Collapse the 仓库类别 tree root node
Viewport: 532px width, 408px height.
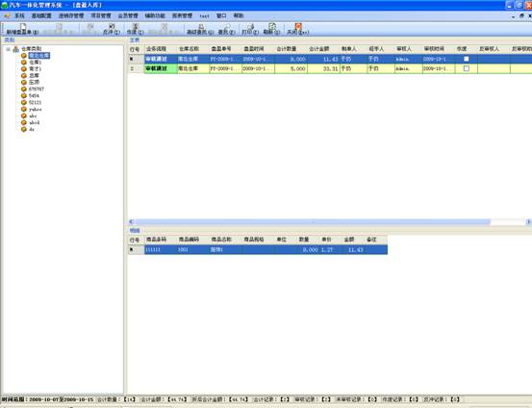pyautogui.click(x=8, y=49)
